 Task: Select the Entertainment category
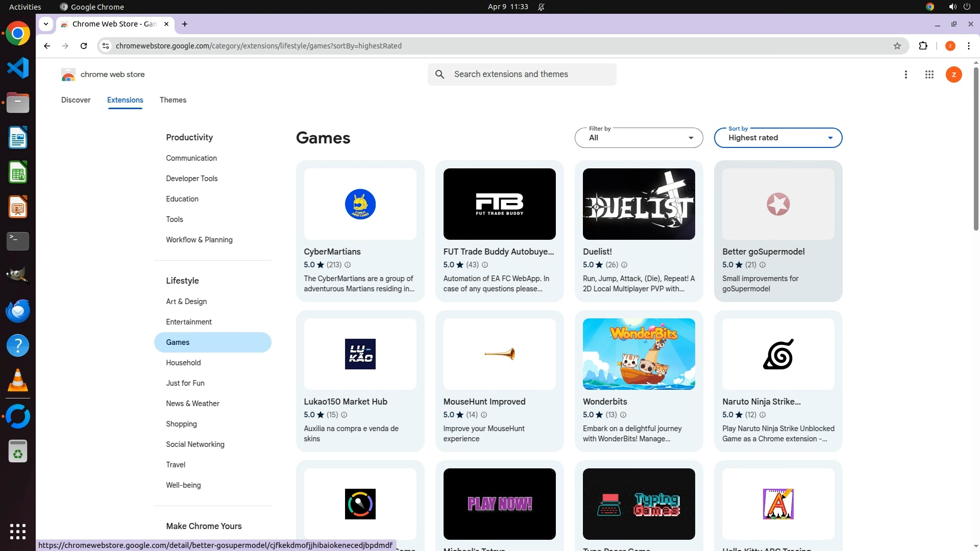[188, 322]
